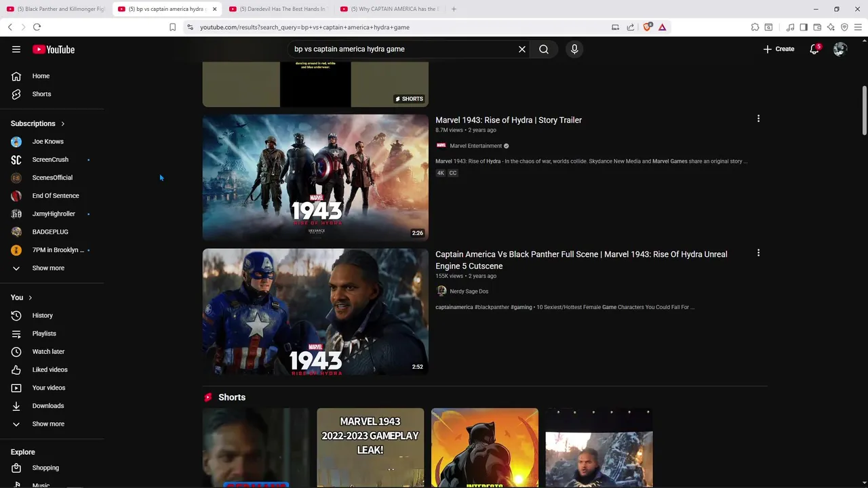The width and height of the screenshot is (868, 488).
Task: Open Captain America Vs Black Panther thumbnail
Action: tap(315, 312)
